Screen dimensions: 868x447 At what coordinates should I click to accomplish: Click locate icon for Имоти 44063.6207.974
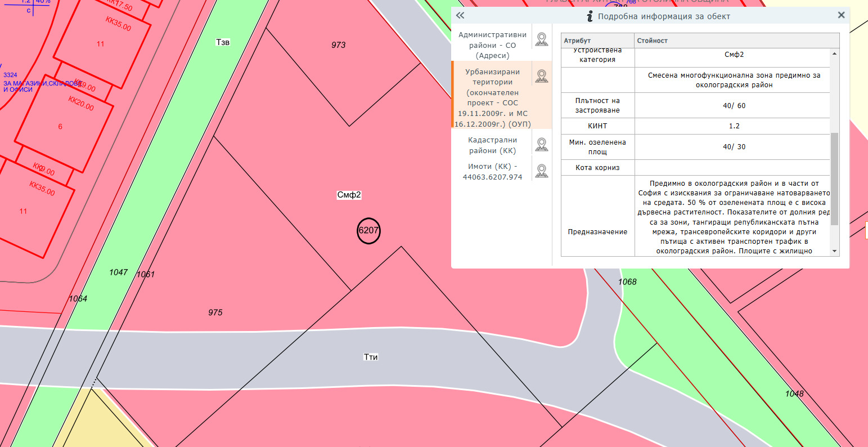click(x=541, y=171)
